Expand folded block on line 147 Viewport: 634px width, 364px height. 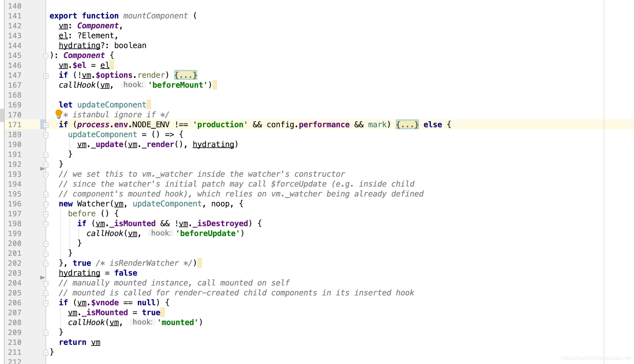click(46, 76)
